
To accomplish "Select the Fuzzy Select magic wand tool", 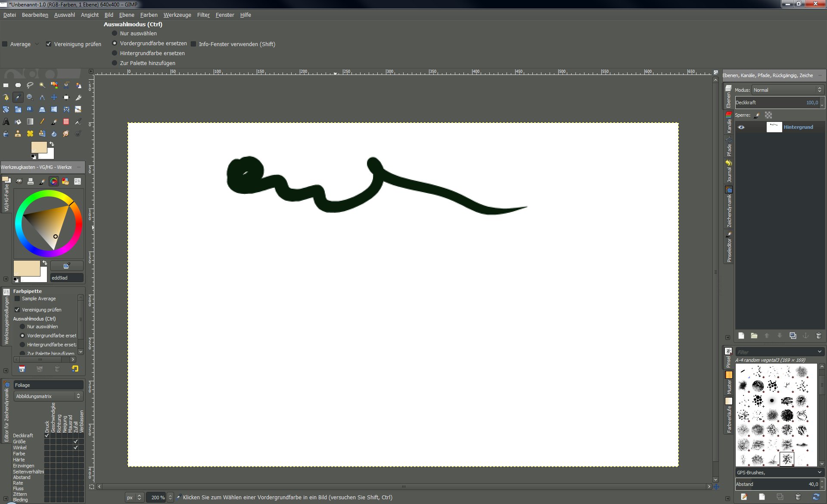I will coord(42,85).
